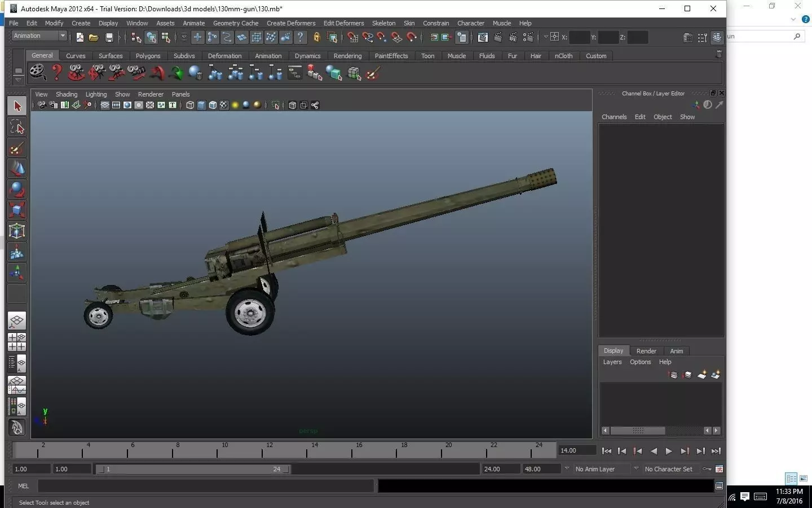Open the viewport Panels menu
812x508 pixels.
[x=180, y=94]
